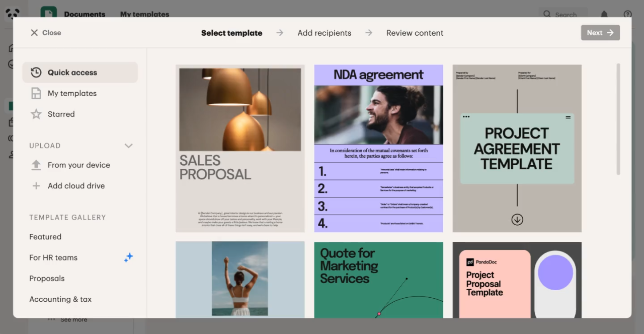Open Accounting & tax templates category
The width and height of the screenshot is (644, 334).
[60, 299]
